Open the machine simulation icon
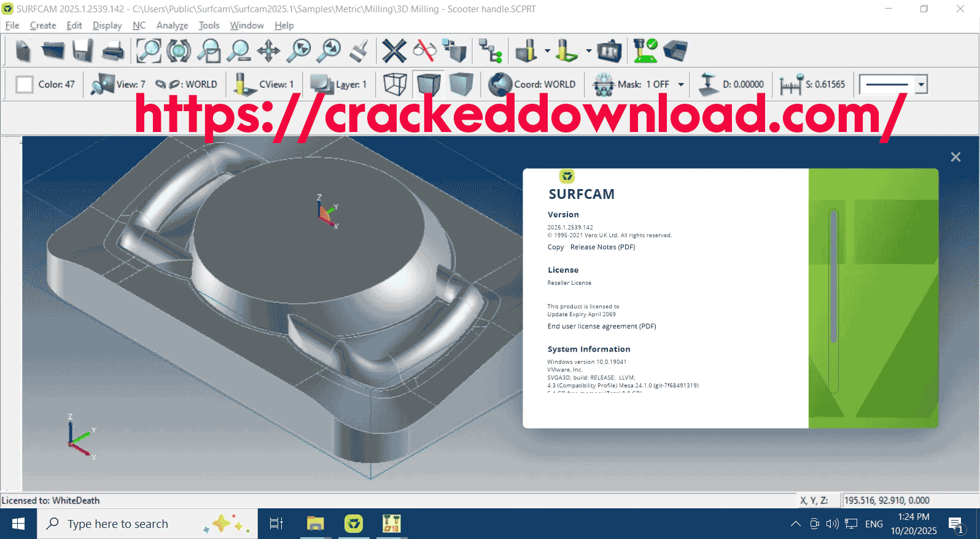Image resolution: width=980 pixels, height=539 pixels. (609, 51)
